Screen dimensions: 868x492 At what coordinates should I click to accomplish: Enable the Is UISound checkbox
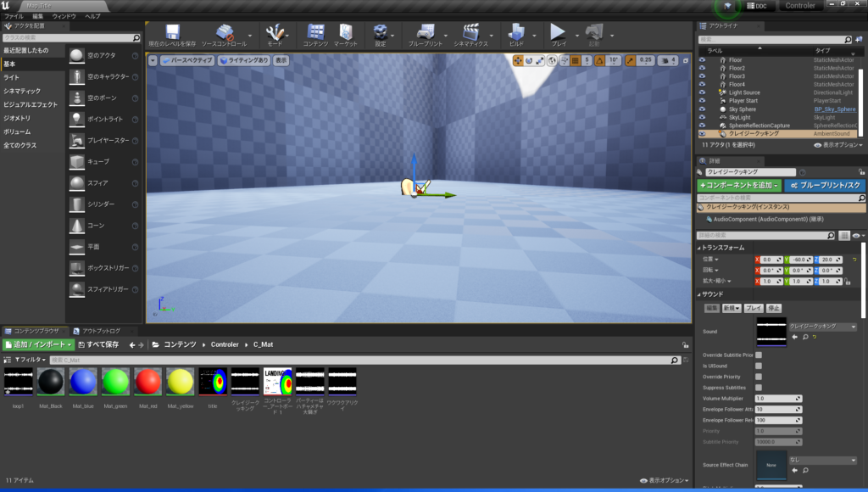pos(759,366)
